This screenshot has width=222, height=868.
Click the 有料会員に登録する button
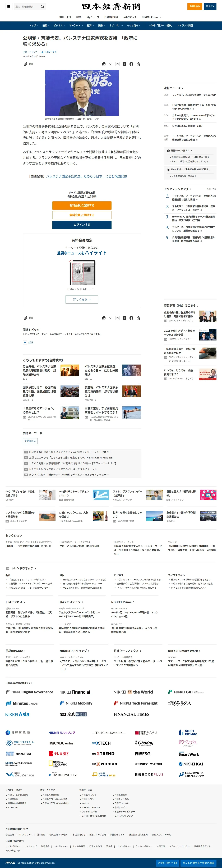(82, 206)
